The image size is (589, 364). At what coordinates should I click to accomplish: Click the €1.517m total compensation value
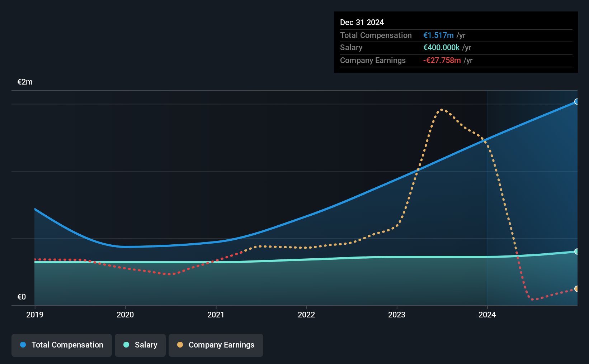(438, 35)
